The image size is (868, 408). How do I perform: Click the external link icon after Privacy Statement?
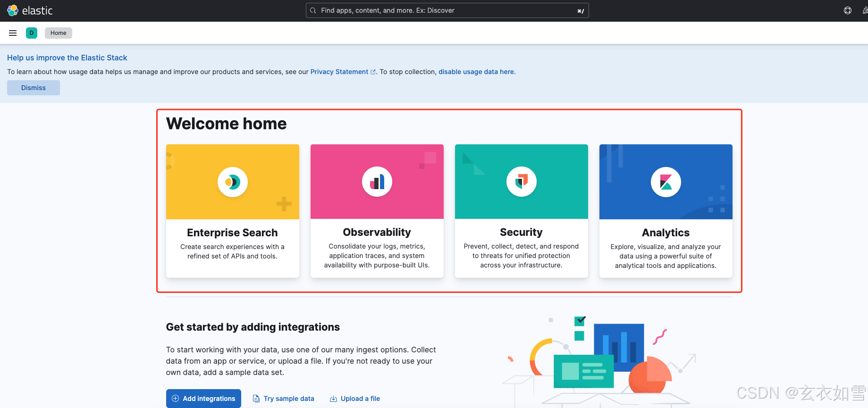(373, 72)
